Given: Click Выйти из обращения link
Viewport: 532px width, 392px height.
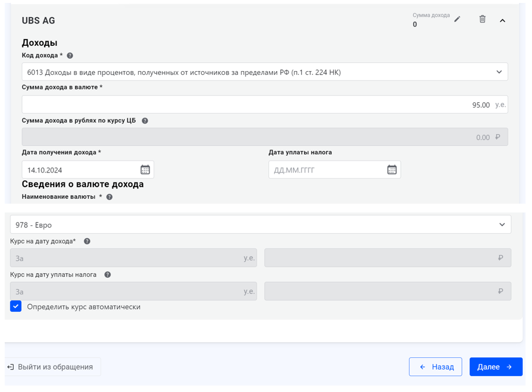Looking at the screenshot, I should click(51, 367).
